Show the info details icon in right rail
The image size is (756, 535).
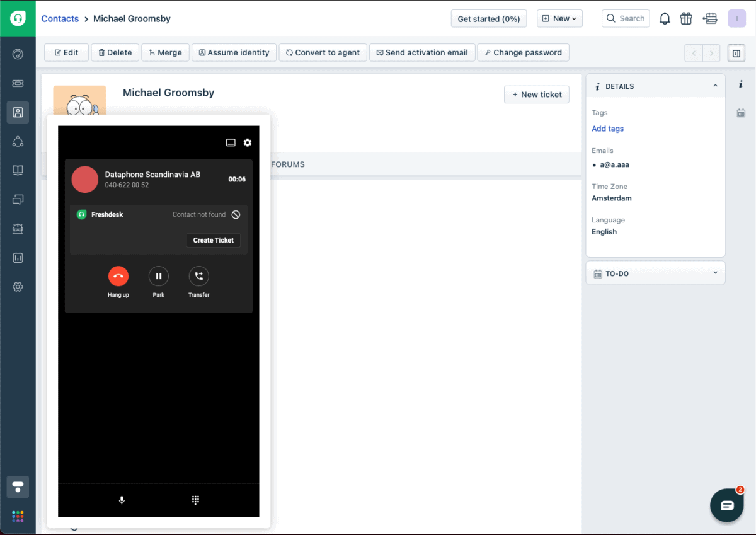point(741,84)
